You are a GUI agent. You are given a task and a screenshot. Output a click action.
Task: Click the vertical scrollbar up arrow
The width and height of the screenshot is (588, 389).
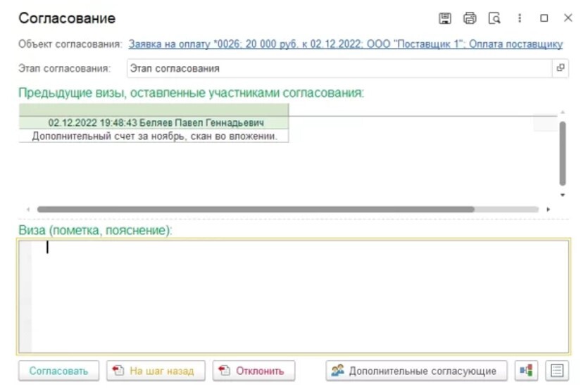point(562,113)
